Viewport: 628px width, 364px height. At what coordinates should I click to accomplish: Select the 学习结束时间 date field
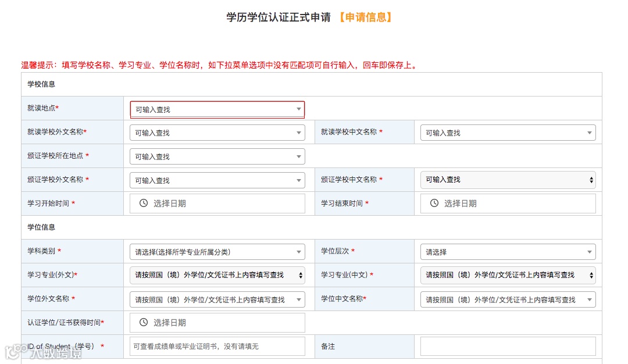[x=508, y=204]
